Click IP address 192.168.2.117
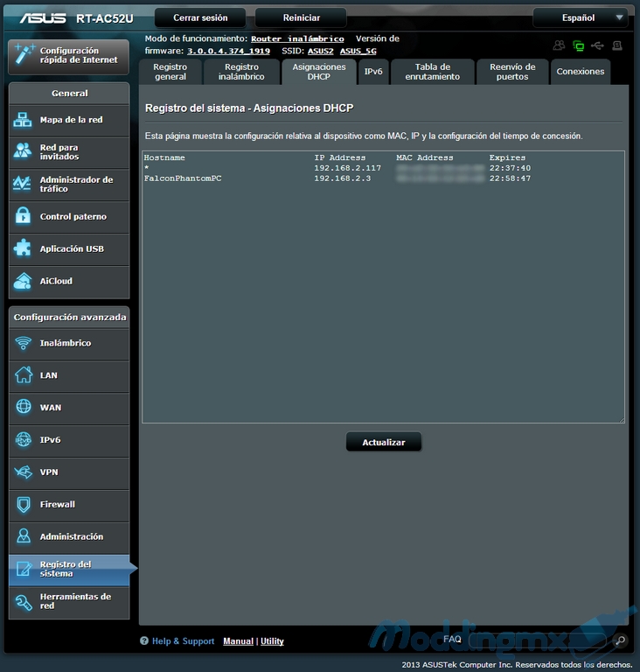This screenshot has width=640, height=672. (x=347, y=168)
